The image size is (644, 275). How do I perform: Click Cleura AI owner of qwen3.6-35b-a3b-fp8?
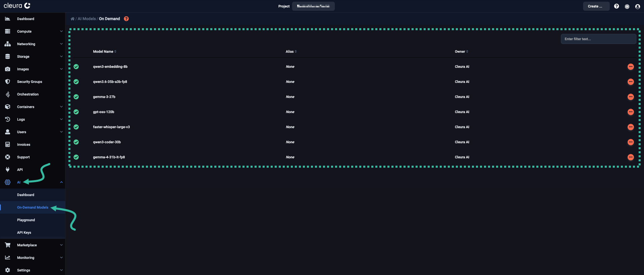click(462, 82)
